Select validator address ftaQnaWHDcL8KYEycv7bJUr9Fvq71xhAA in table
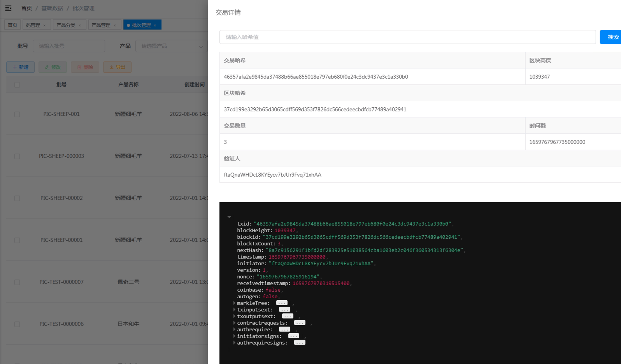 click(272, 175)
